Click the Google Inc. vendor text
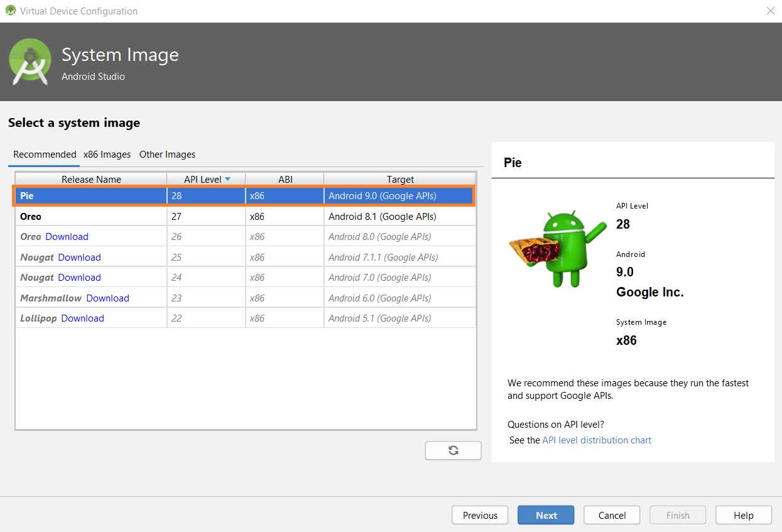The image size is (782, 532). point(650,292)
